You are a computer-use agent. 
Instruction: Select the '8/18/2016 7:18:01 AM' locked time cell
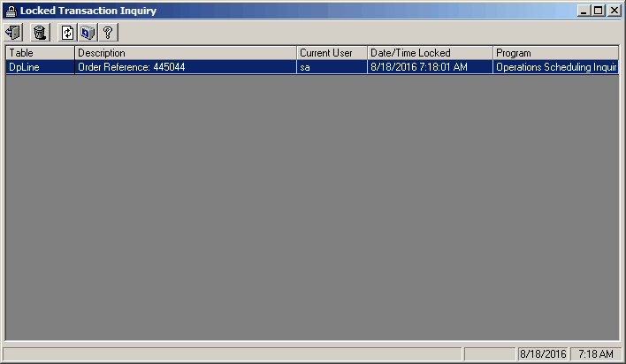[430, 67]
